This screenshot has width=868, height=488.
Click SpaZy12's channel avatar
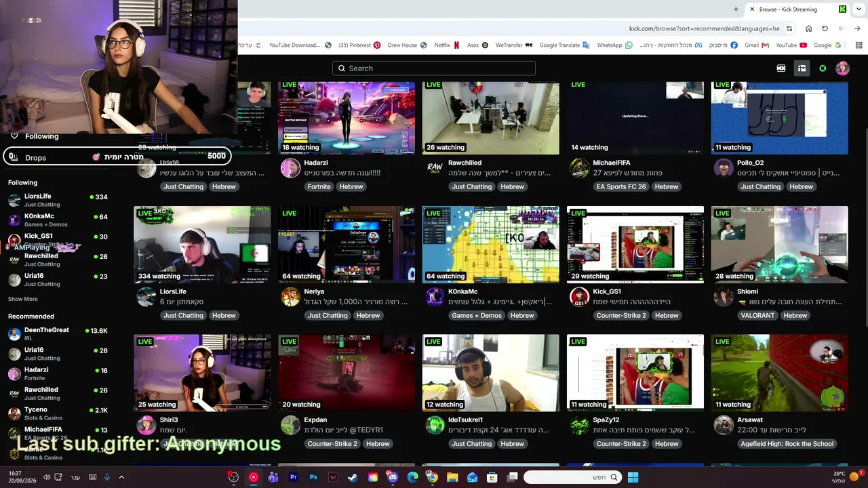click(579, 425)
